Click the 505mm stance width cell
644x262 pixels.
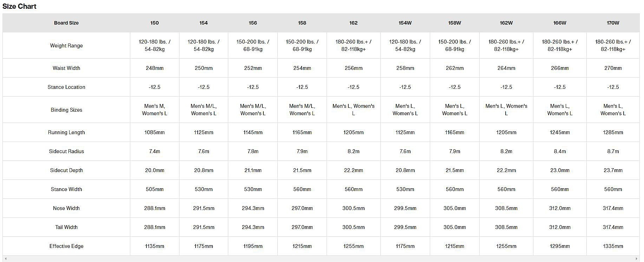click(155, 189)
